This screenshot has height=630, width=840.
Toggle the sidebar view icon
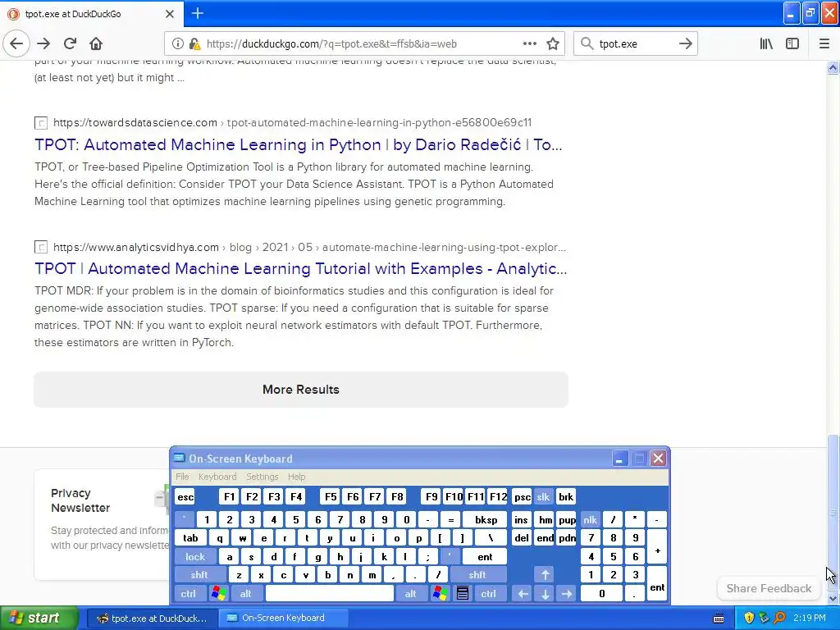point(792,43)
